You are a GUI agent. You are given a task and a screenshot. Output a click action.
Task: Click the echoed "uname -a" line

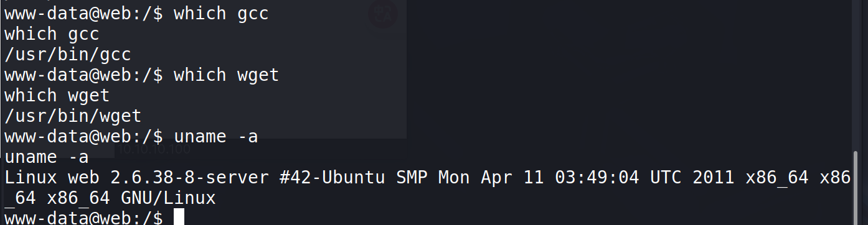pos(47,157)
